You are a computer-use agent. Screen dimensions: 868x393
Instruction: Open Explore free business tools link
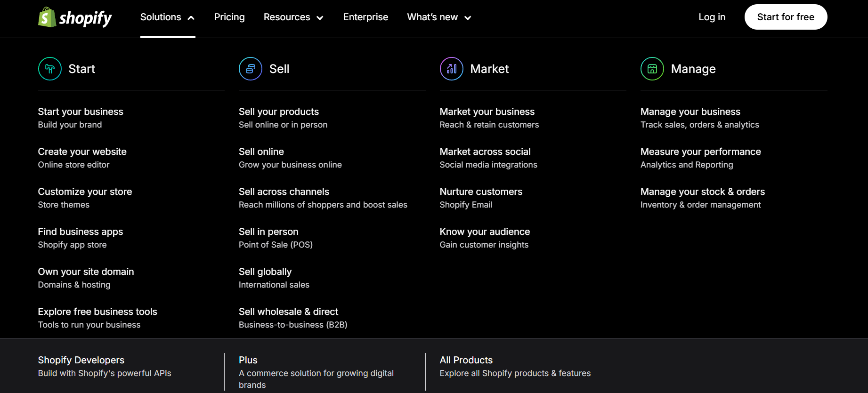point(97,312)
